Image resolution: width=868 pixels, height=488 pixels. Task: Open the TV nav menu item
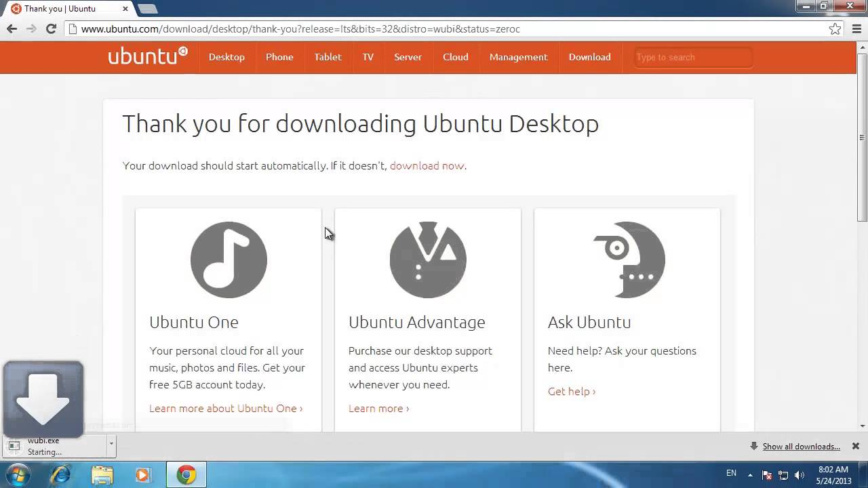click(x=368, y=57)
